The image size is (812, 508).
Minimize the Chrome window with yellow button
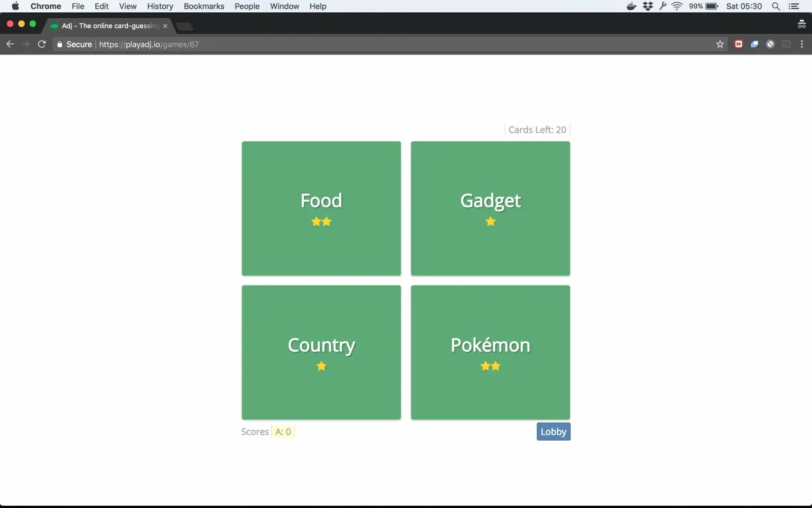click(21, 24)
